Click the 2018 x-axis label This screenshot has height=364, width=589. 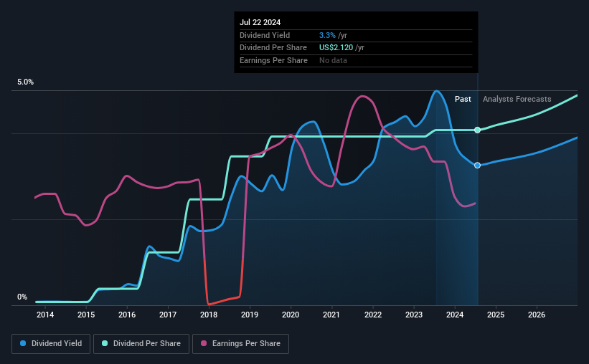(x=209, y=315)
